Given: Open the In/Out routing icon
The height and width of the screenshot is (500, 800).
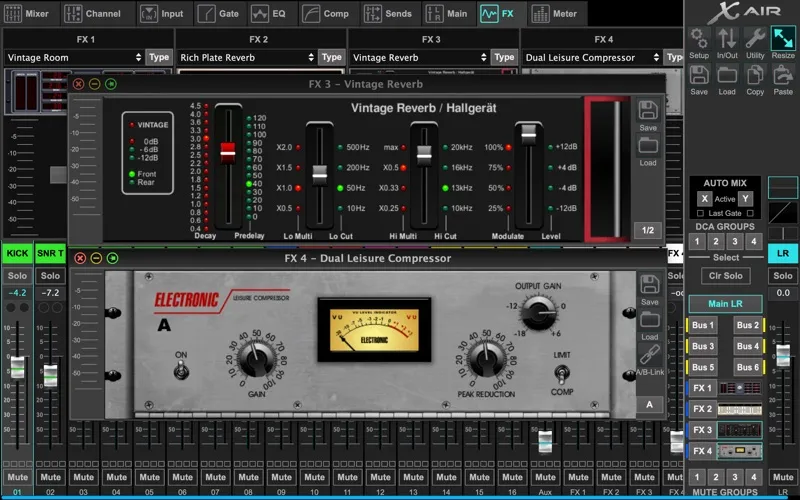Looking at the screenshot, I should coord(727,42).
